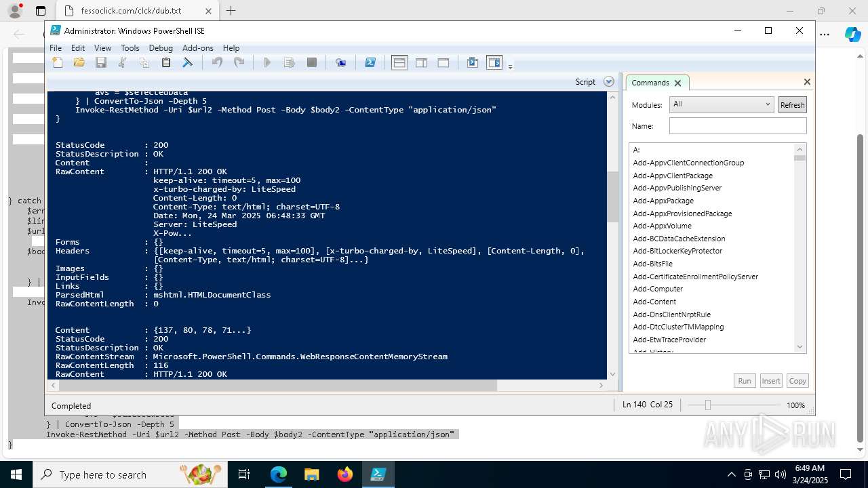Focus the command Name input field
Viewport: 868px width, 488px height.
738,126
